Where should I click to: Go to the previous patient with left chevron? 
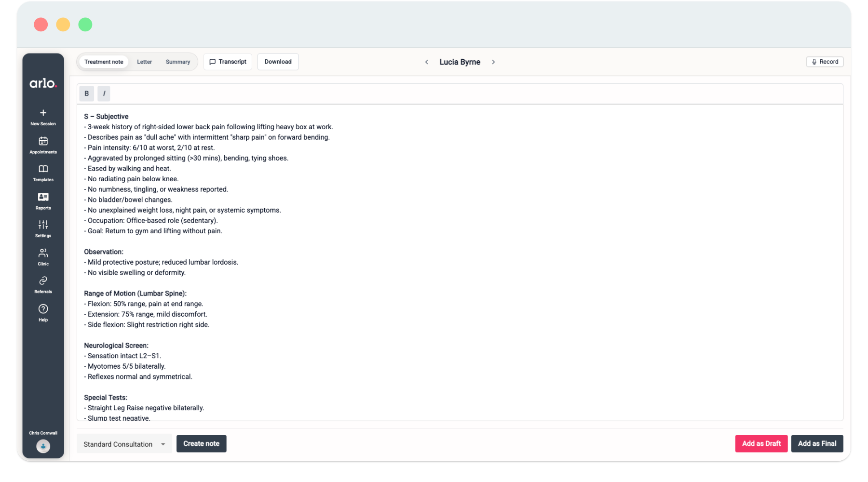[427, 62]
